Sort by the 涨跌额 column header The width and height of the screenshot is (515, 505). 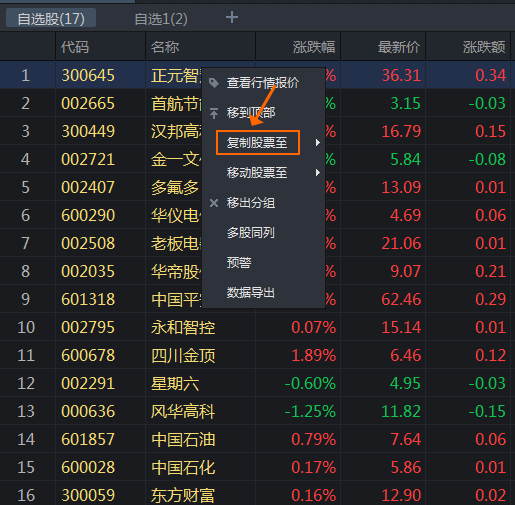[x=484, y=47]
